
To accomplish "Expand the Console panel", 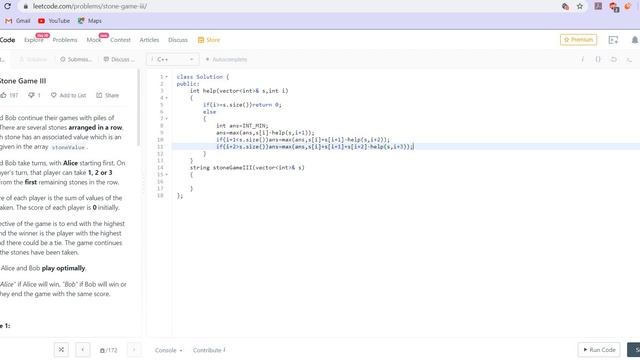I will tap(168, 350).
